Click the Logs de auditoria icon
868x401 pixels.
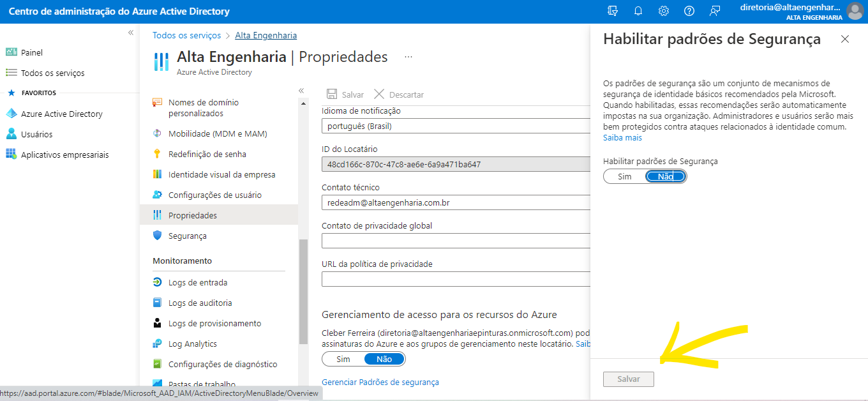pyautogui.click(x=157, y=303)
